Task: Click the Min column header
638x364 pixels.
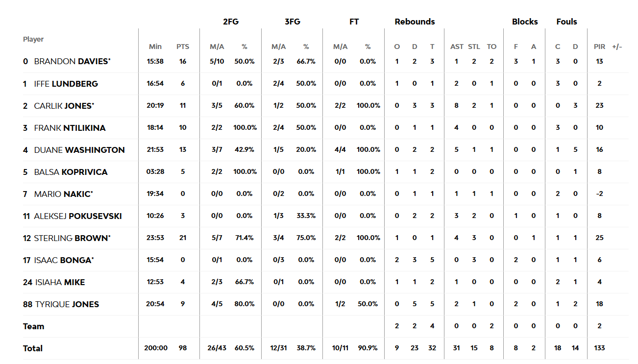Action: click(x=155, y=47)
